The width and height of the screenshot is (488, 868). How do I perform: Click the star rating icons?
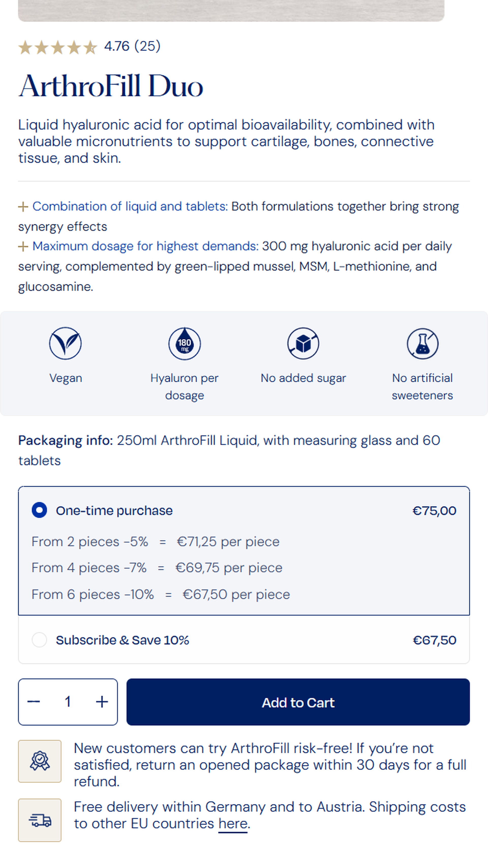[58, 47]
